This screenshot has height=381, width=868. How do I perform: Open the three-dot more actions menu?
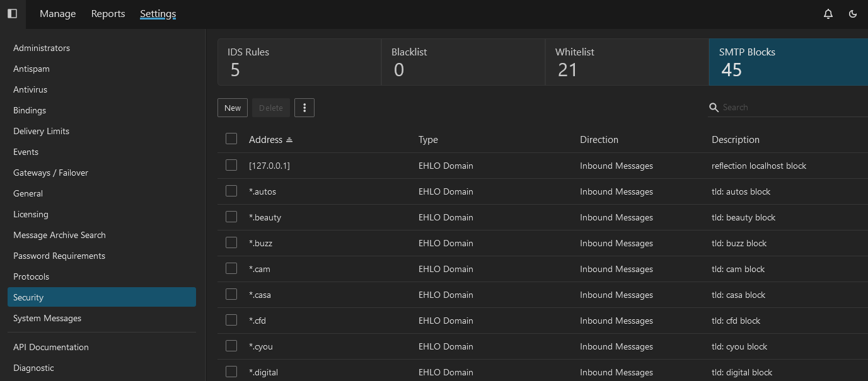click(304, 108)
